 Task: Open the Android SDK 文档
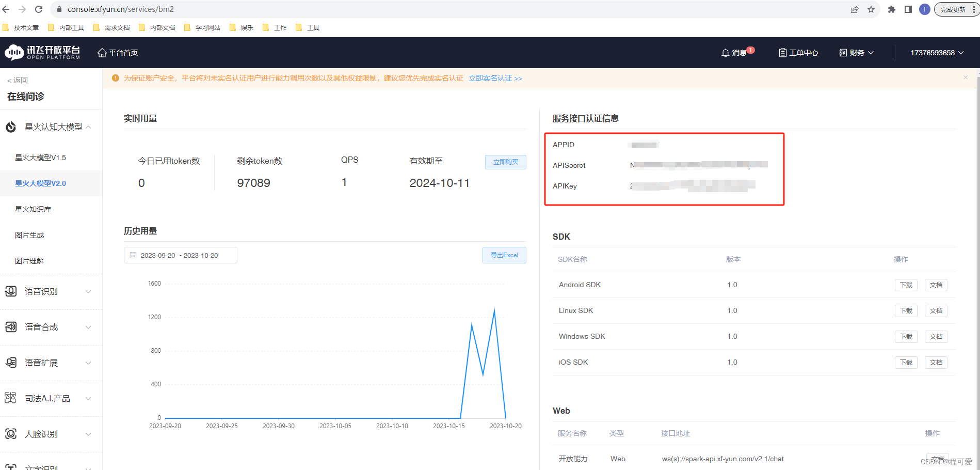(936, 285)
